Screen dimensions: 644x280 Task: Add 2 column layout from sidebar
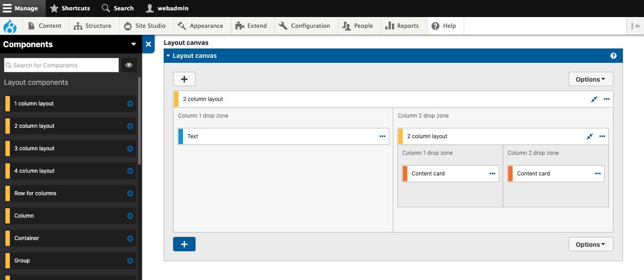coord(130,126)
